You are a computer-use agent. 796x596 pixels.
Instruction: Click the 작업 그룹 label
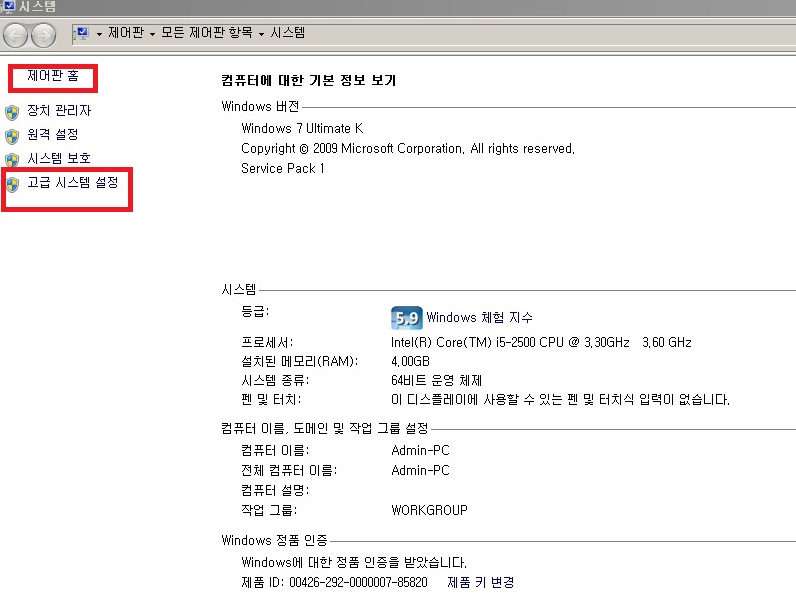pos(269,511)
